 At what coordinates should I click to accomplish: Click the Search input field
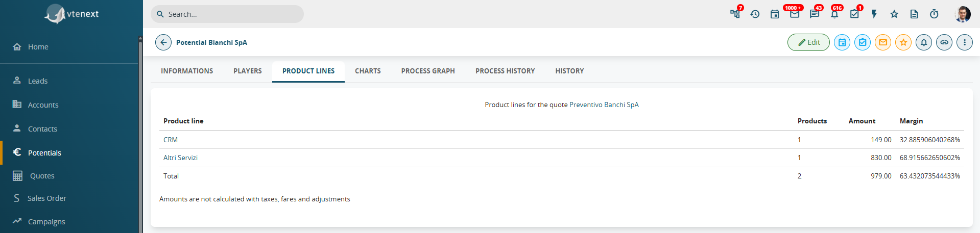point(227,14)
